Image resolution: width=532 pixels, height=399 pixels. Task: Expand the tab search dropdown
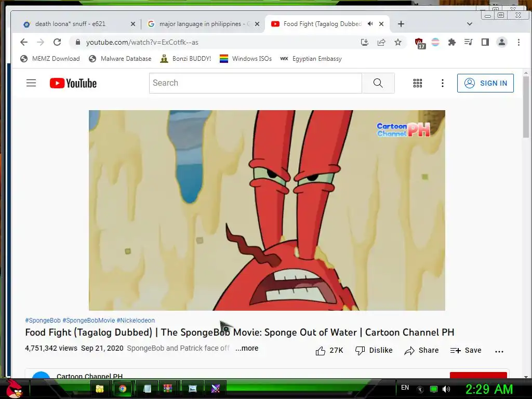470,24
